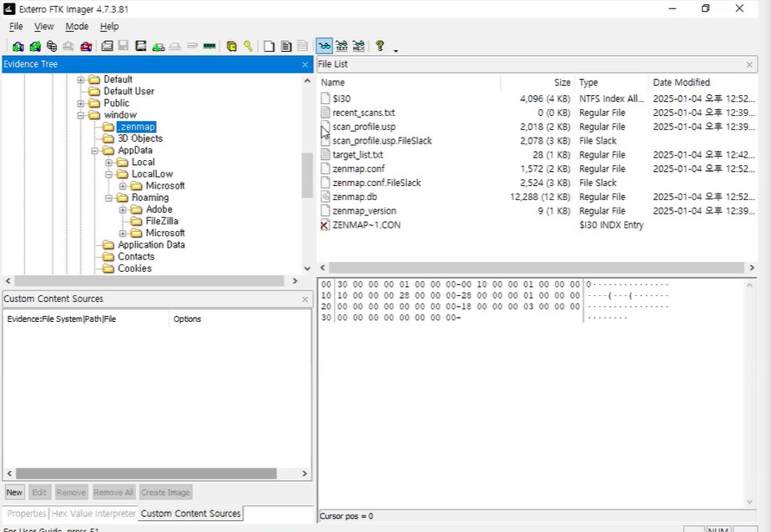Click Export Logical Image (AD1) icon
This screenshot has width=771, height=532.
pyautogui.click(x=141, y=46)
